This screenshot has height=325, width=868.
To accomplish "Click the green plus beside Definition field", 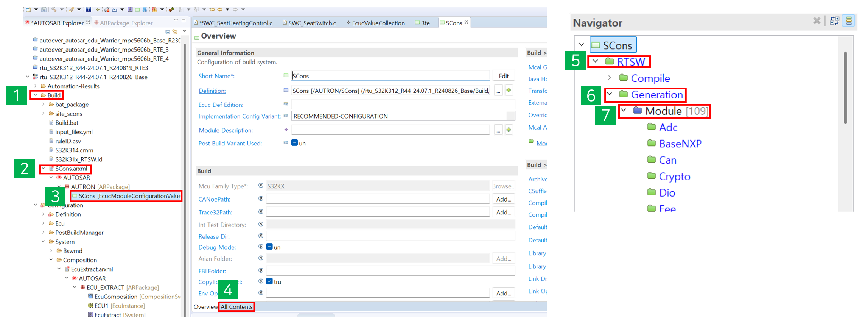I will click(x=509, y=91).
